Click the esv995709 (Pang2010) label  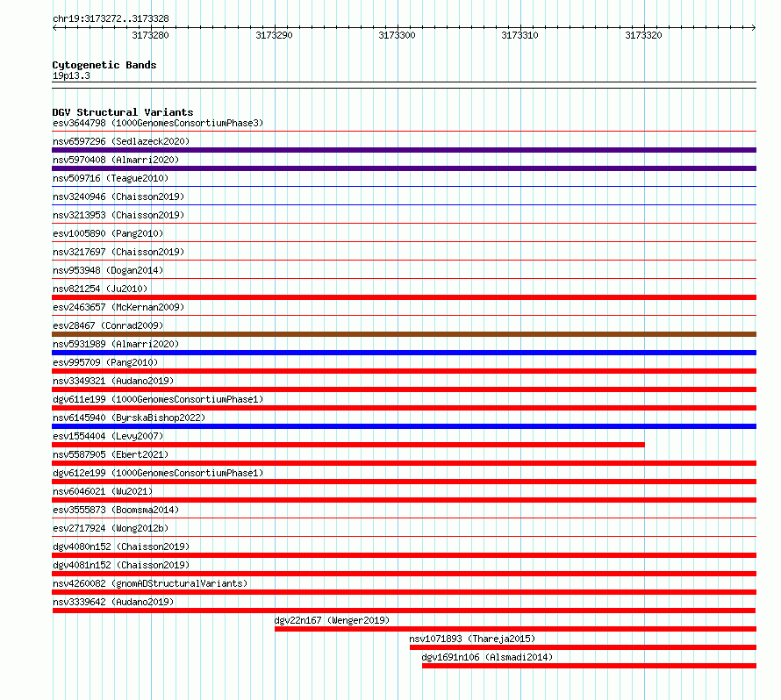pos(105,362)
